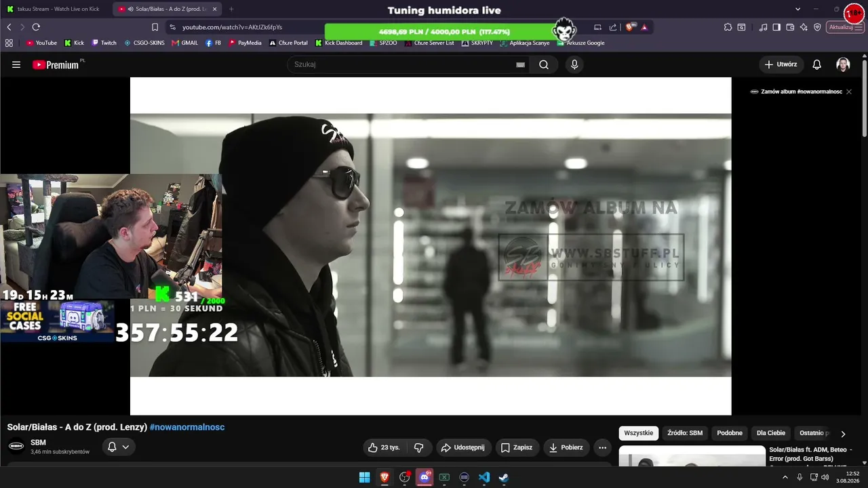Image resolution: width=868 pixels, height=488 pixels.
Task: Click the Aktualizuj browser update button
Action: [x=845, y=27]
